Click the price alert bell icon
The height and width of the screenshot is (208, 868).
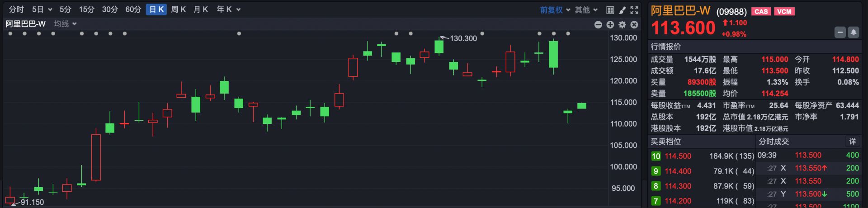pos(854,33)
